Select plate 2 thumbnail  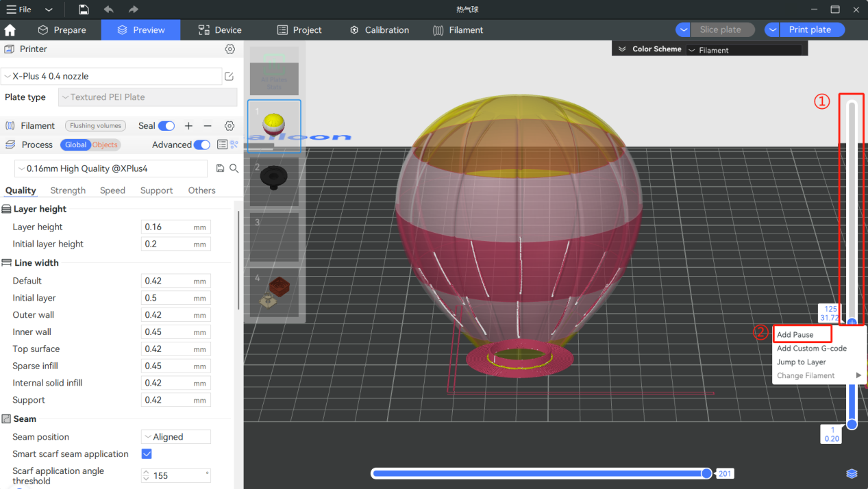click(x=274, y=181)
